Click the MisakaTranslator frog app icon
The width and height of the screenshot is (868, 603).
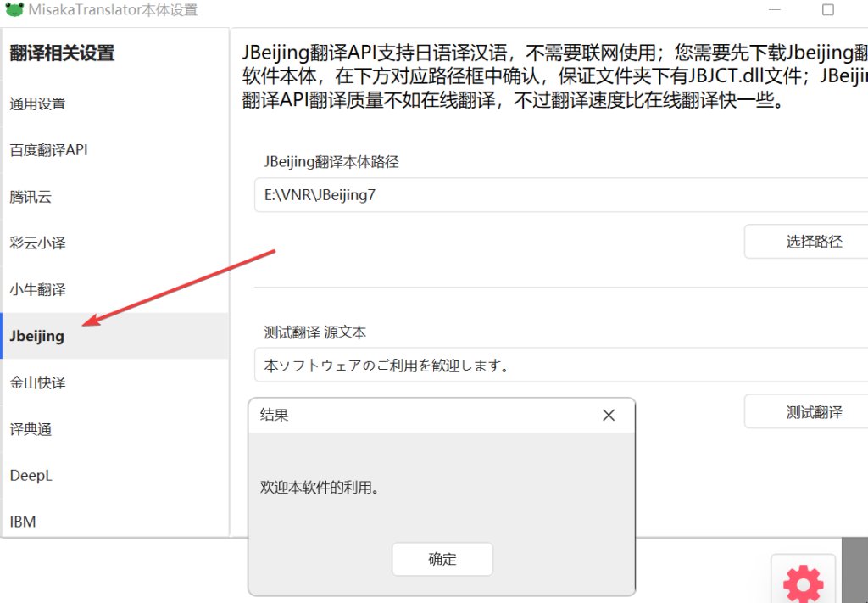coord(14,10)
